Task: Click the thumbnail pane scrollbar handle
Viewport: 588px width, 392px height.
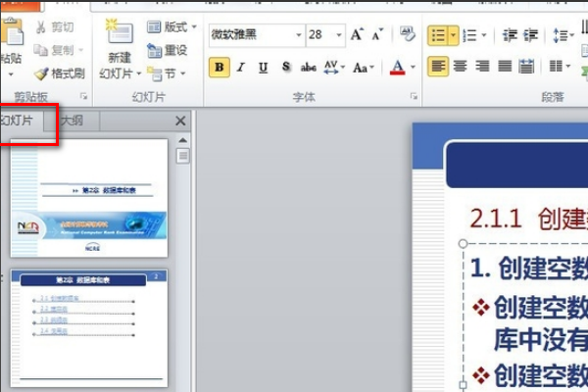Action: (183, 155)
